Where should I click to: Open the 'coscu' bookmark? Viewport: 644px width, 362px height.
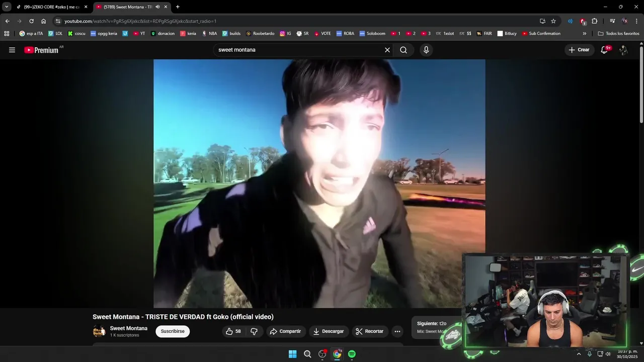coord(76,34)
